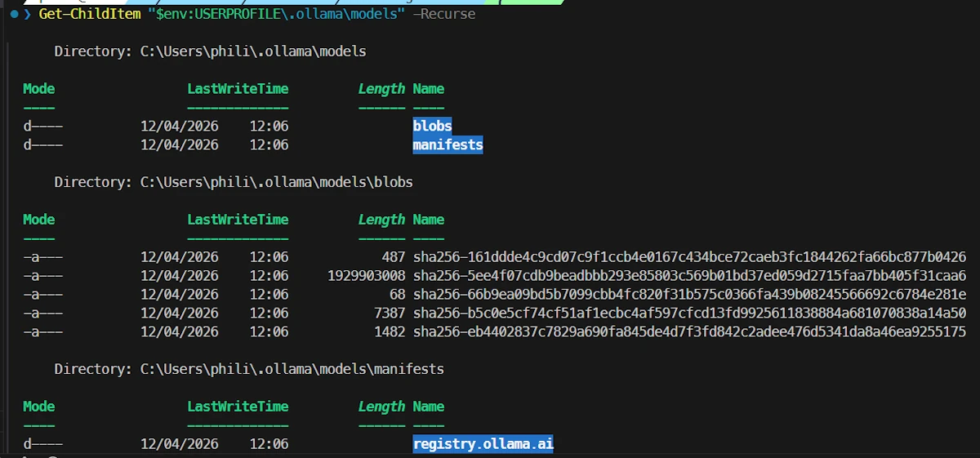Select the registry.ollama.ai folder name
Viewport: 980px width, 458px height.
pos(483,444)
